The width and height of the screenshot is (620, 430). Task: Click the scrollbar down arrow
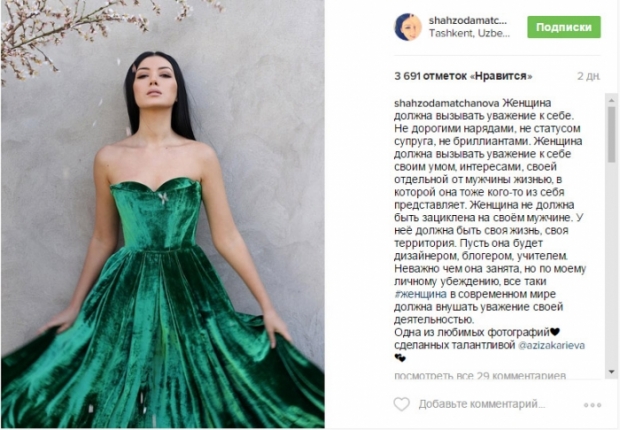612,372
